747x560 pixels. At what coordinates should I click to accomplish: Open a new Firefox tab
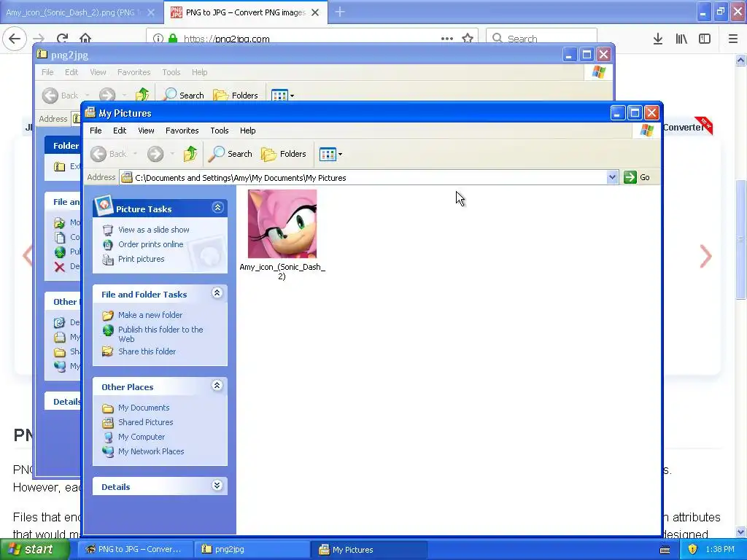pyautogui.click(x=340, y=12)
